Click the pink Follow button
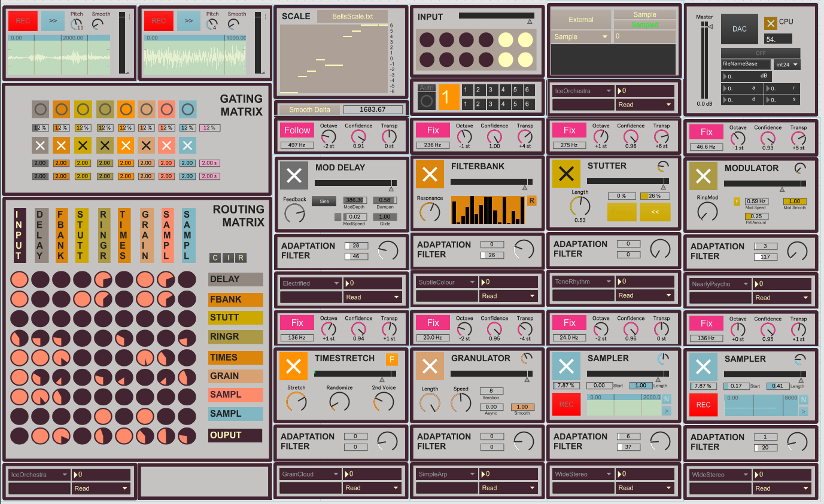The image size is (824, 504). tap(297, 130)
